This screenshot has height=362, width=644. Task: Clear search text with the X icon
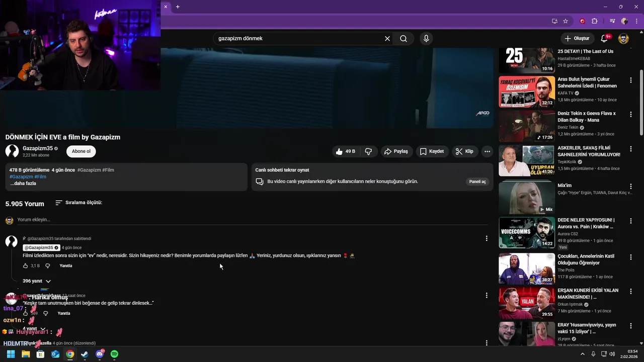coord(387,39)
